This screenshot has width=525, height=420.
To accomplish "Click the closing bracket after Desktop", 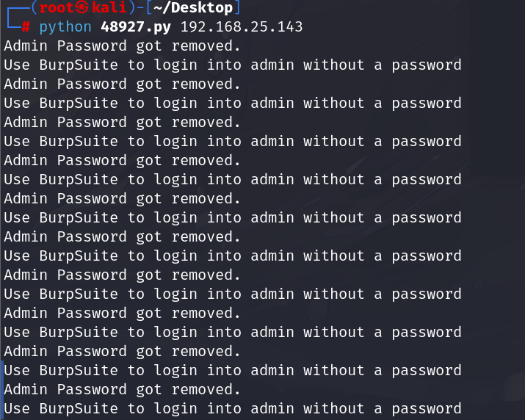I will pos(237,7).
